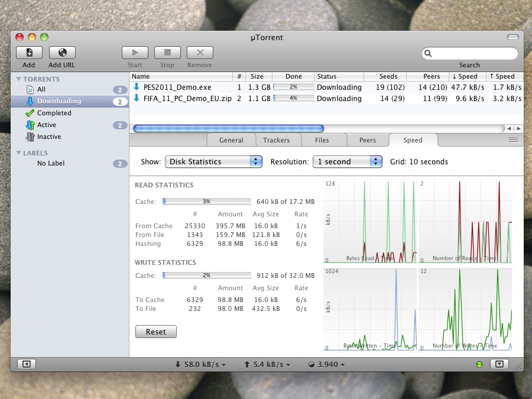
Task: Click the FIFA 4% progress bar
Action: pyautogui.click(x=293, y=98)
